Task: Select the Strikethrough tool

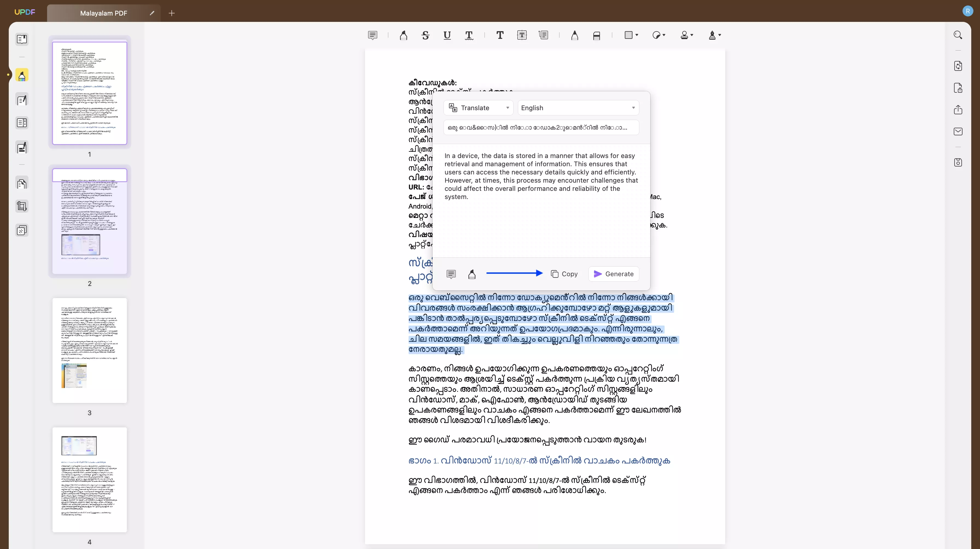Action: click(x=425, y=35)
